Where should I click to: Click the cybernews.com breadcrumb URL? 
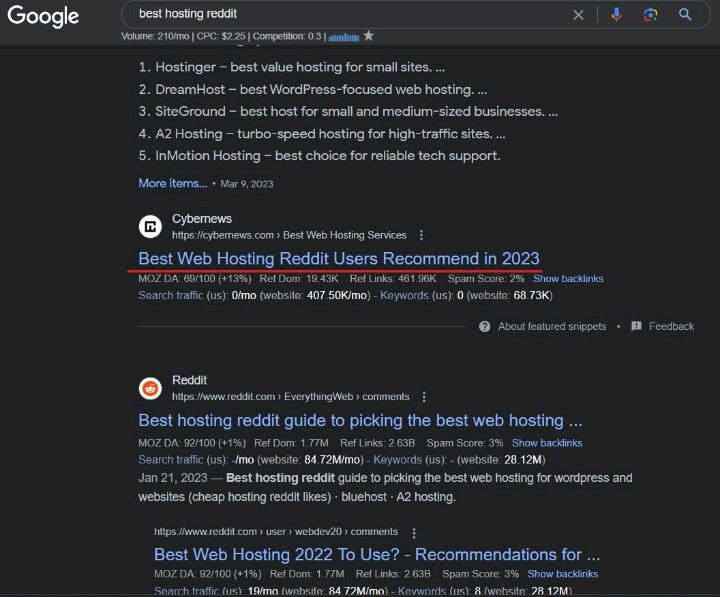click(289, 235)
